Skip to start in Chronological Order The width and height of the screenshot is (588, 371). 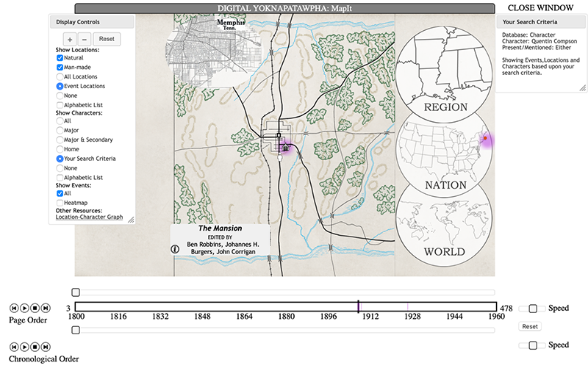pos(14,347)
